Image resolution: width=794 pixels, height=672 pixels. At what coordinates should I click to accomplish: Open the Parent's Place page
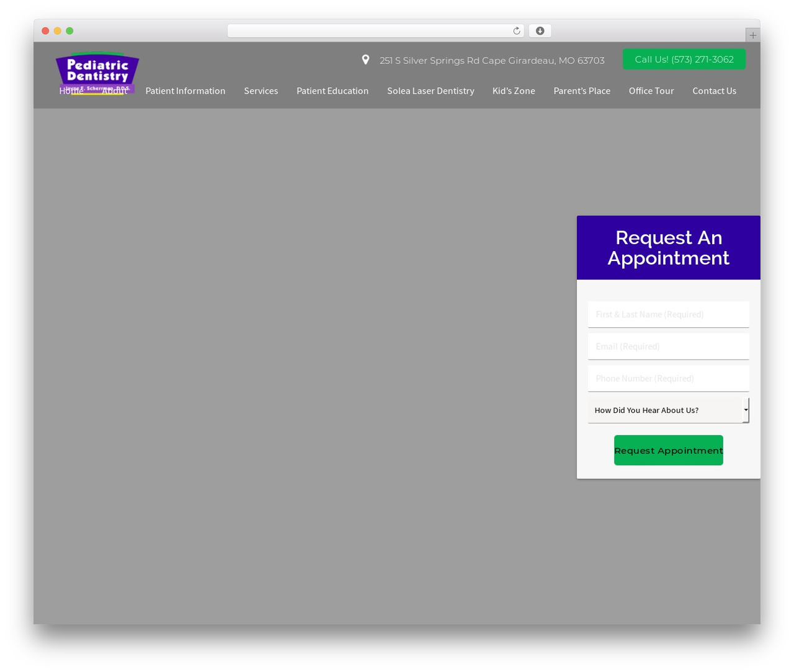(x=582, y=91)
